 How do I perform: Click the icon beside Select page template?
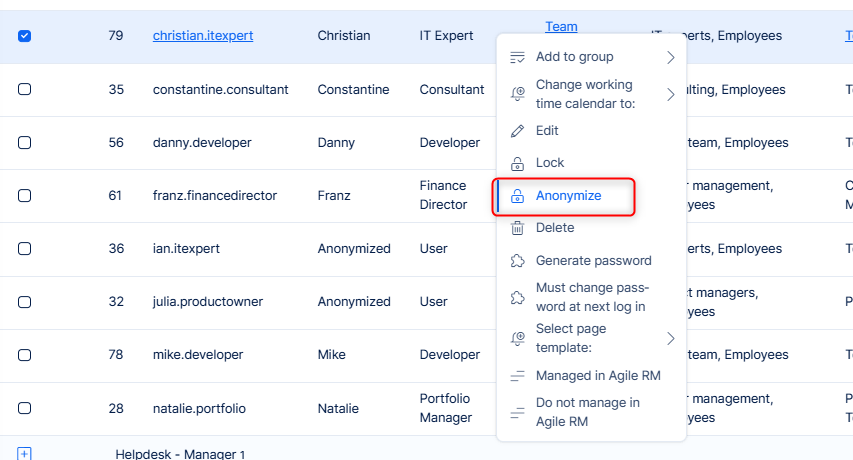pyautogui.click(x=517, y=338)
